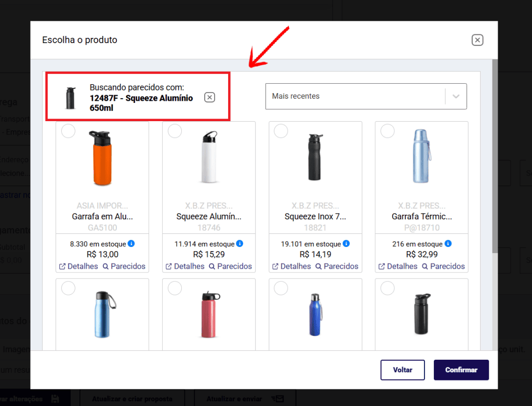Open Detalhes link for GA5100 bottle
Viewport: 532px width, 406px height.
78,267
